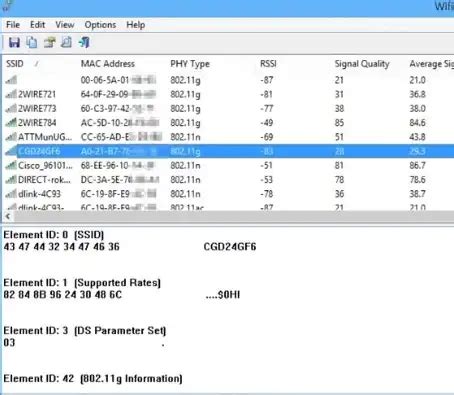Screen dimensions: 454x395
Task: Sort by the PHY Type column header
Action: [x=190, y=64]
